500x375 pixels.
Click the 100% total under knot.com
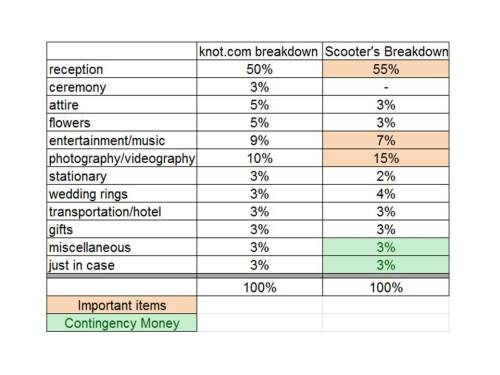[x=260, y=287]
